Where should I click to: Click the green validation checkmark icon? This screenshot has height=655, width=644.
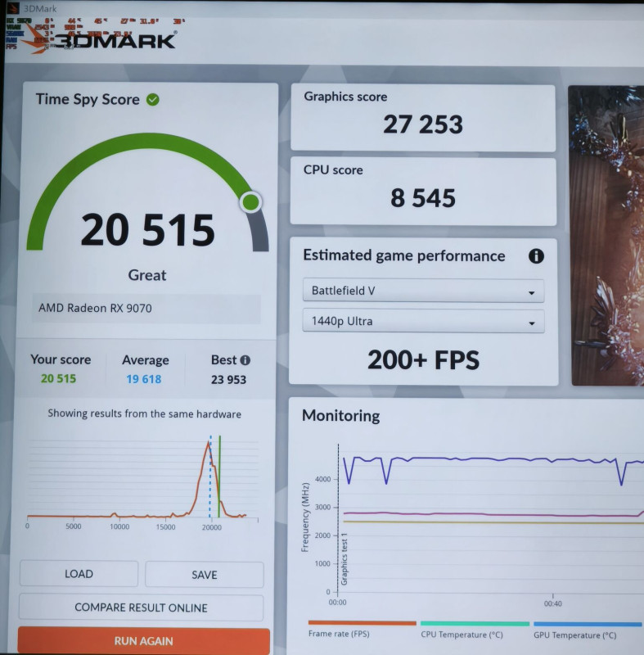(153, 100)
